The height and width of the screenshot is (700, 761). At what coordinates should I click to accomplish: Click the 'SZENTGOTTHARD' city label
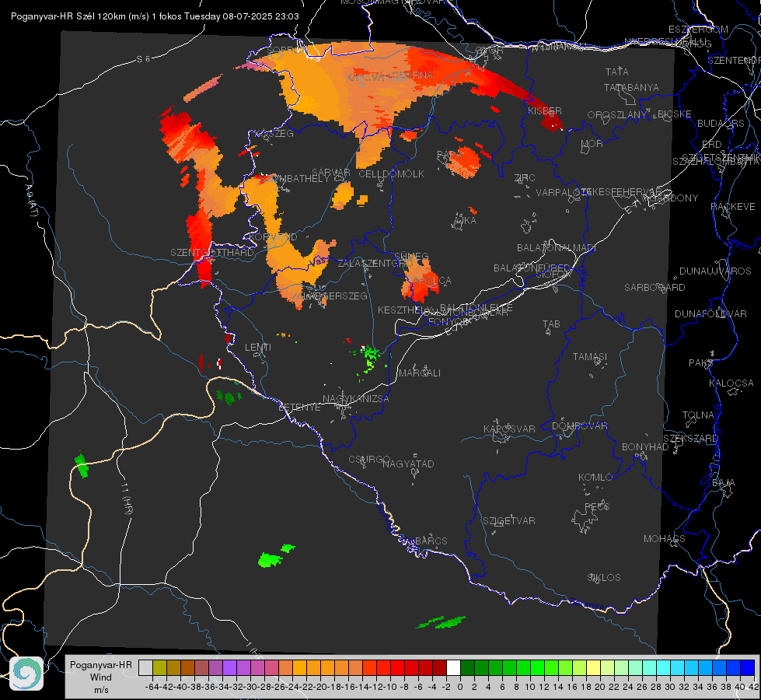click(x=212, y=253)
